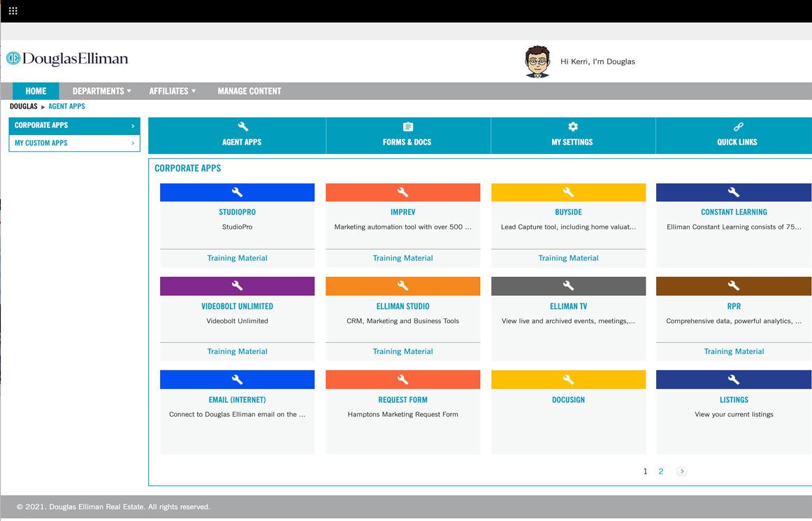This screenshot has height=521, width=812.
Task: Go to the Home tab
Action: pyautogui.click(x=36, y=91)
